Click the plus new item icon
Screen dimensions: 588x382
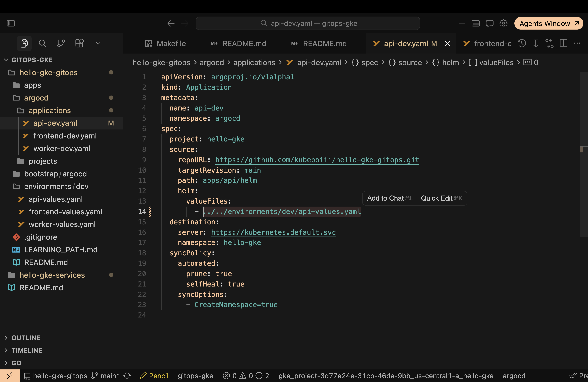point(462,23)
